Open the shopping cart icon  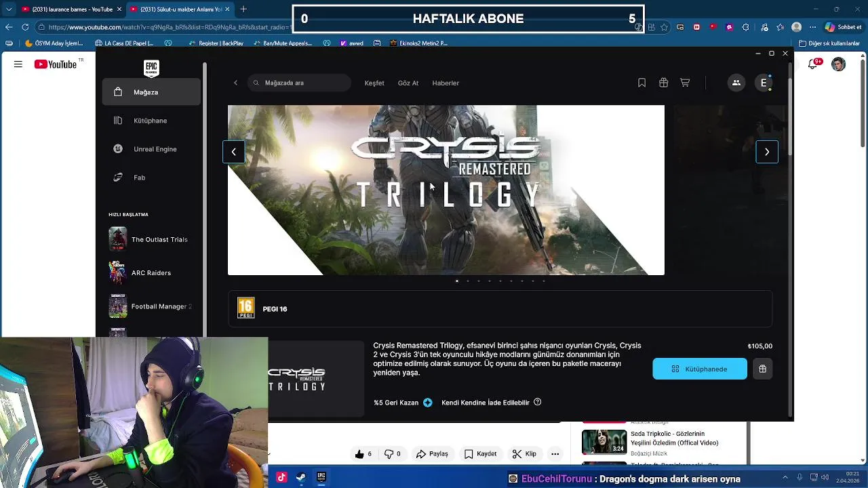tap(685, 83)
